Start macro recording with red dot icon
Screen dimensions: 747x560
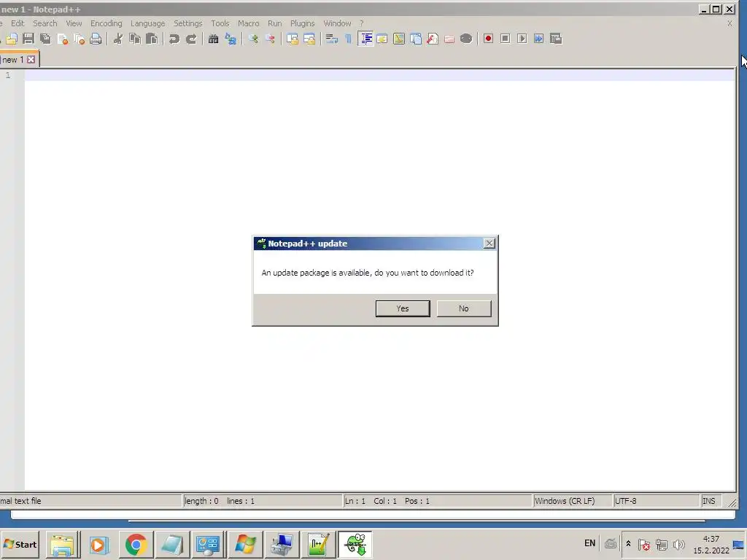488,39
